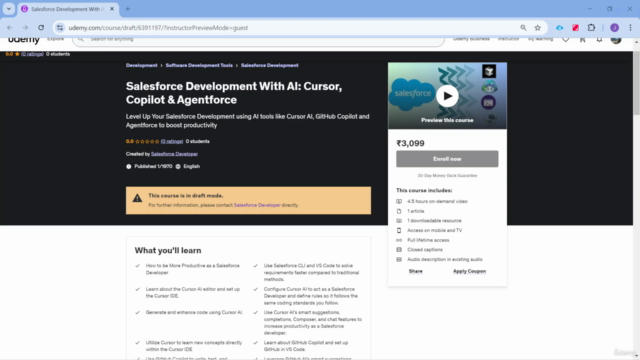
Task: Open the notifications bell icon
Action: [599, 40]
